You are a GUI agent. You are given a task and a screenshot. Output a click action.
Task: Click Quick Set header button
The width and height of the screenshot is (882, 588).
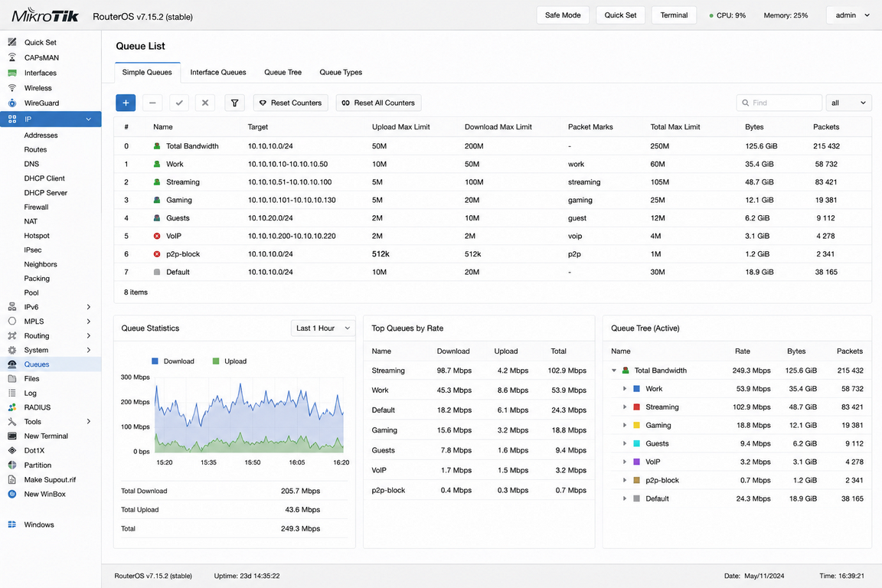click(620, 15)
